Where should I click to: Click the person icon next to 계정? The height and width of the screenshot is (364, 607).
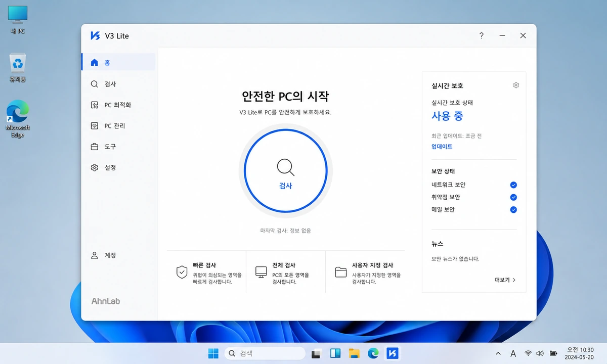click(x=94, y=255)
